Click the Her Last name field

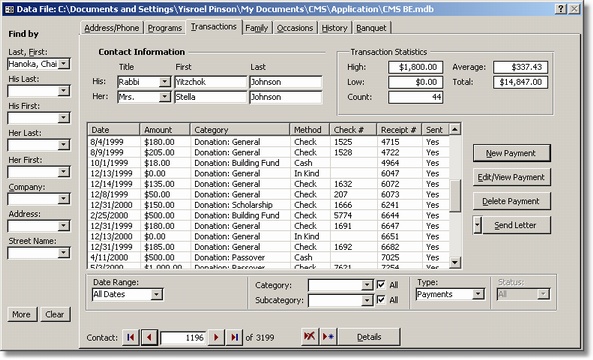(x=286, y=97)
